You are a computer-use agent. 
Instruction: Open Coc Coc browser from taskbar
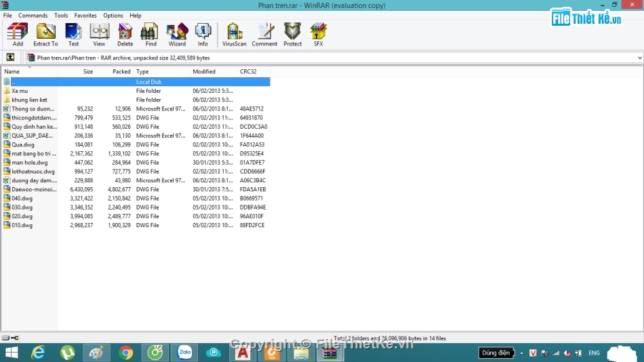tap(155, 353)
